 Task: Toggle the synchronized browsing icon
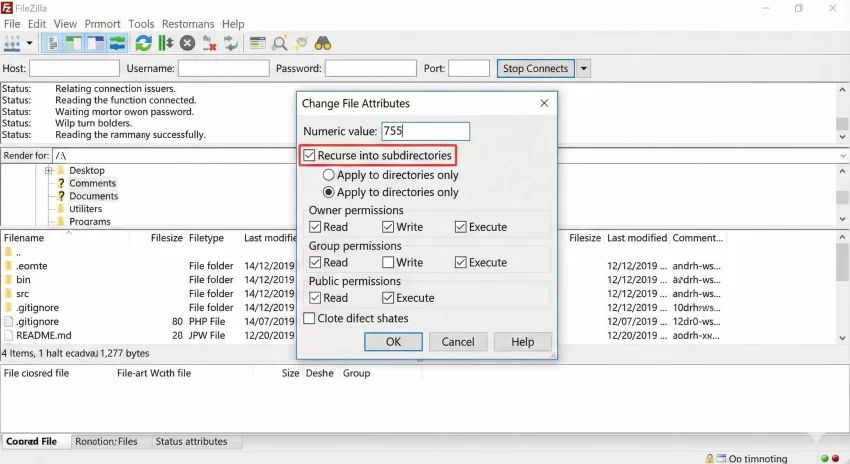coord(301,43)
